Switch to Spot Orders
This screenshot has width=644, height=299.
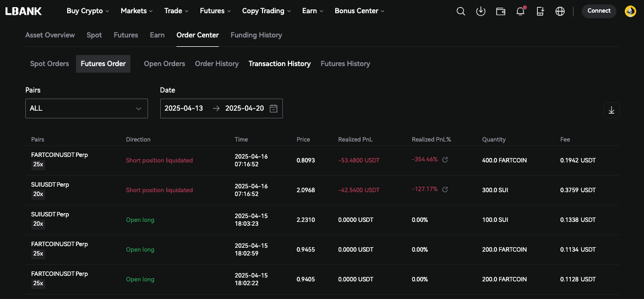tap(50, 64)
